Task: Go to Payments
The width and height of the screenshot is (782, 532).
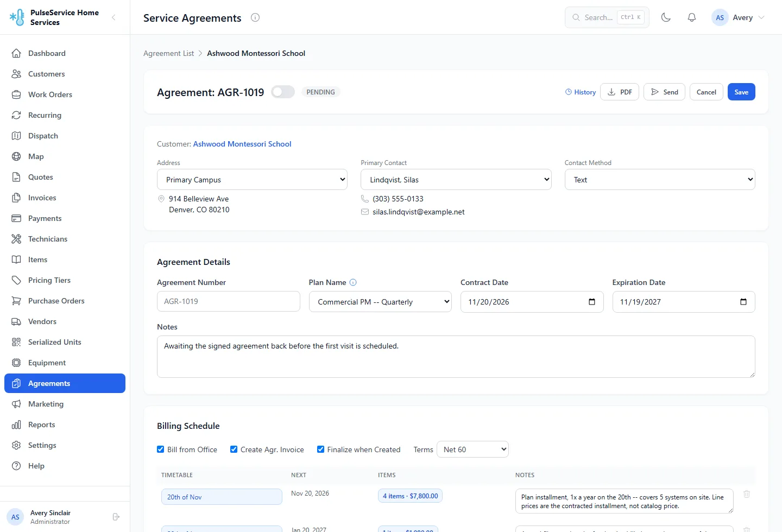Action: (x=65, y=218)
